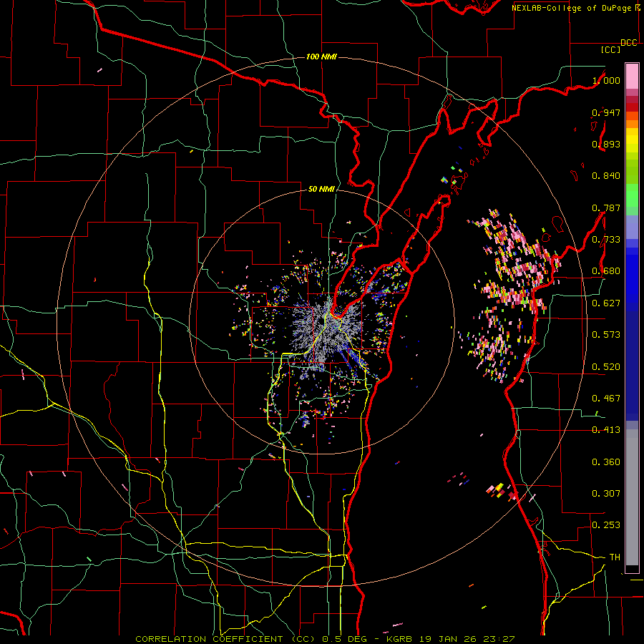Viewport: 644px width, 644px height.
Task: Click the 0.520 scale value
Action: tap(606, 367)
